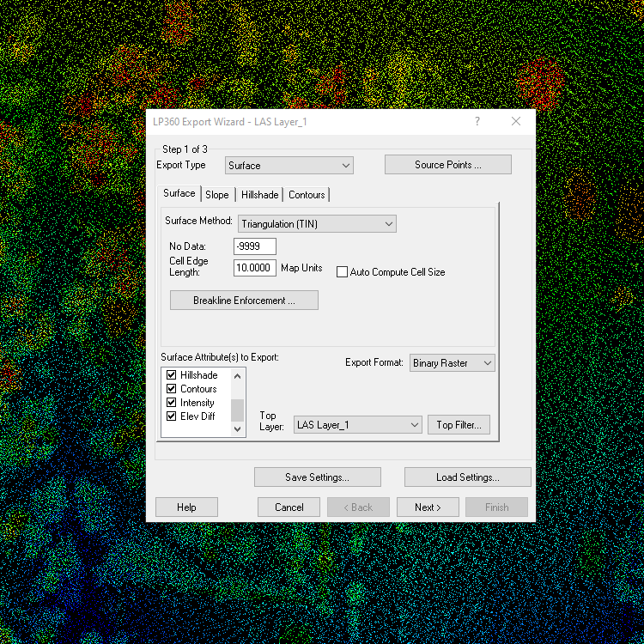644x644 pixels.
Task: Switch to the Slope tab
Action: pyautogui.click(x=217, y=195)
